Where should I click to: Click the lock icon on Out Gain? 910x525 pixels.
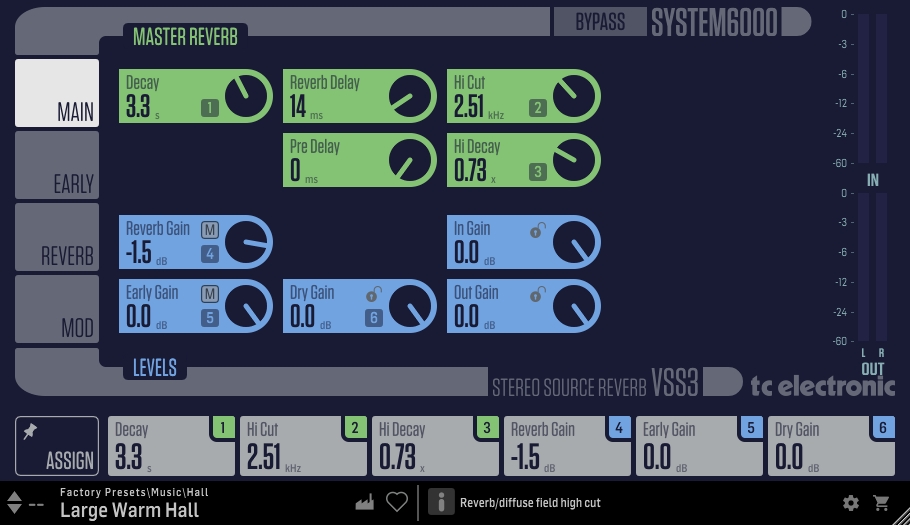(537, 295)
